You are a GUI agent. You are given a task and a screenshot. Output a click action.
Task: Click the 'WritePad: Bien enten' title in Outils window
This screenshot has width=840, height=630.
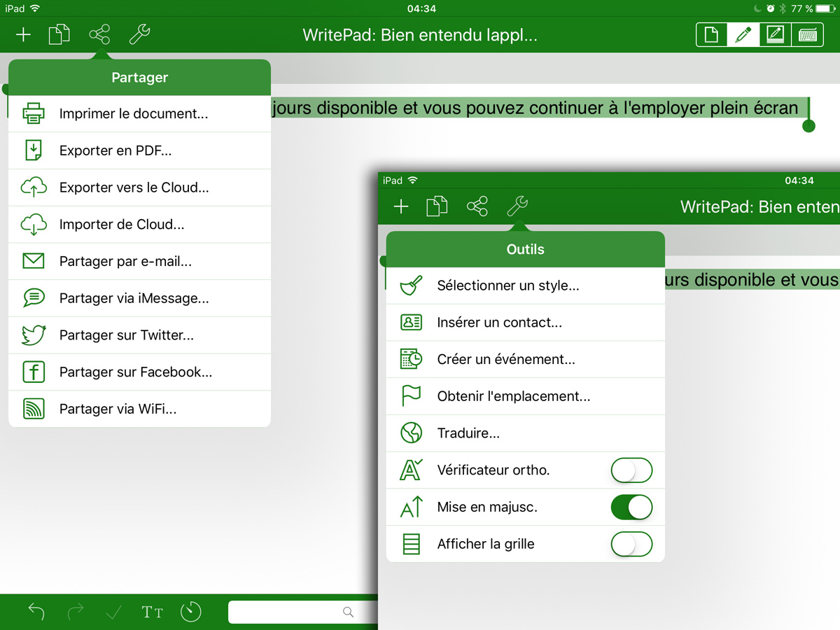[x=760, y=207]
